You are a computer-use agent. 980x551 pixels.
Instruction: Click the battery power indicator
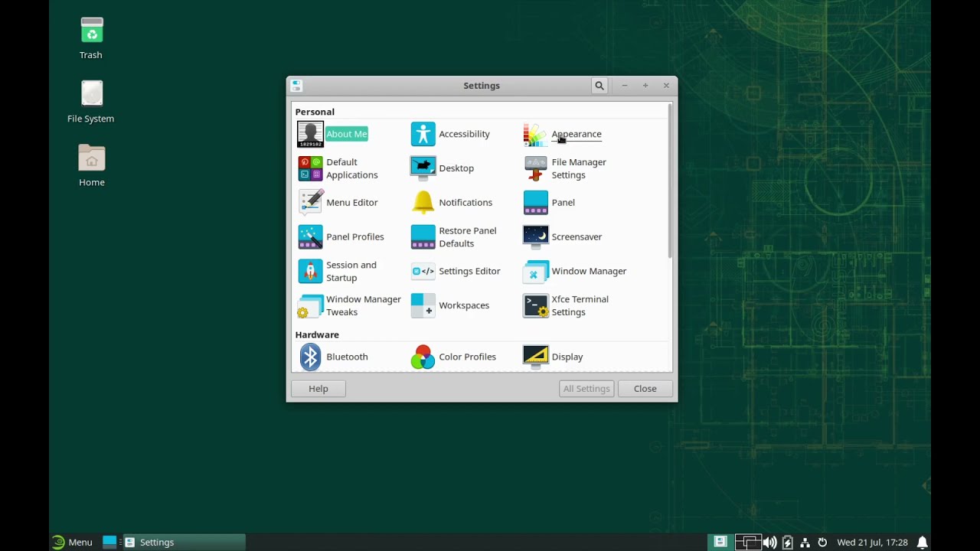pyautogui.click(x=787, y=543)
